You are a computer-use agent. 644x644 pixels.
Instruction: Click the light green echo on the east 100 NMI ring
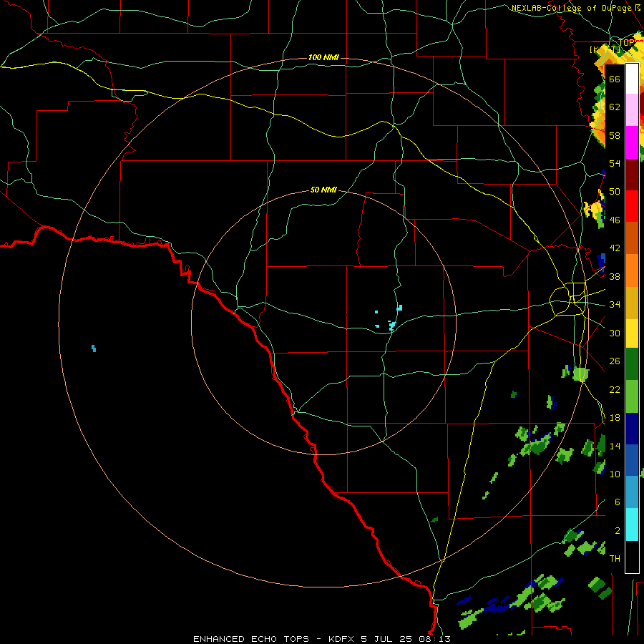581,374
